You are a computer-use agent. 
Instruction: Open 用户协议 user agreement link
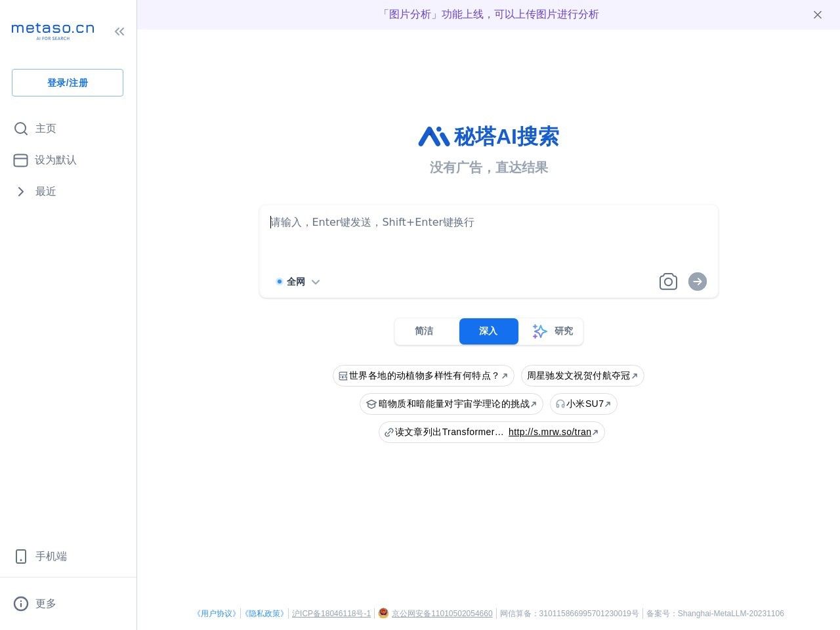pyautogui.click(x=217, y=614)
